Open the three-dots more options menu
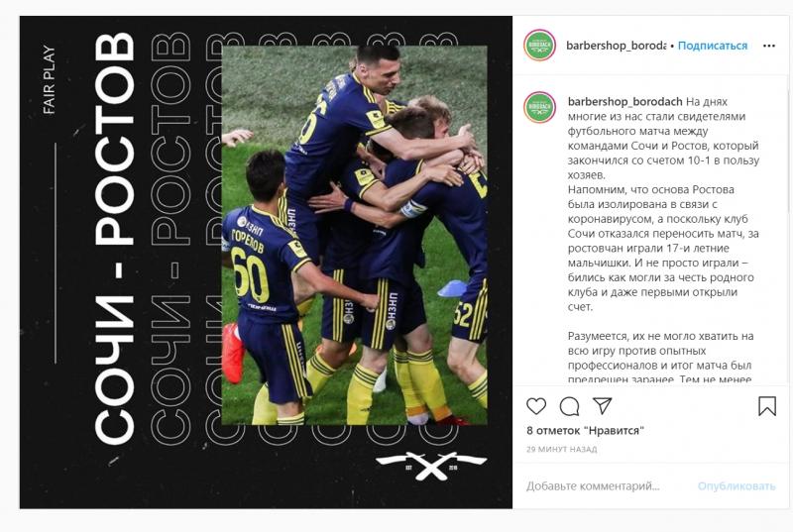This screenshot has width=793, height=532. [x=769, y=46]
